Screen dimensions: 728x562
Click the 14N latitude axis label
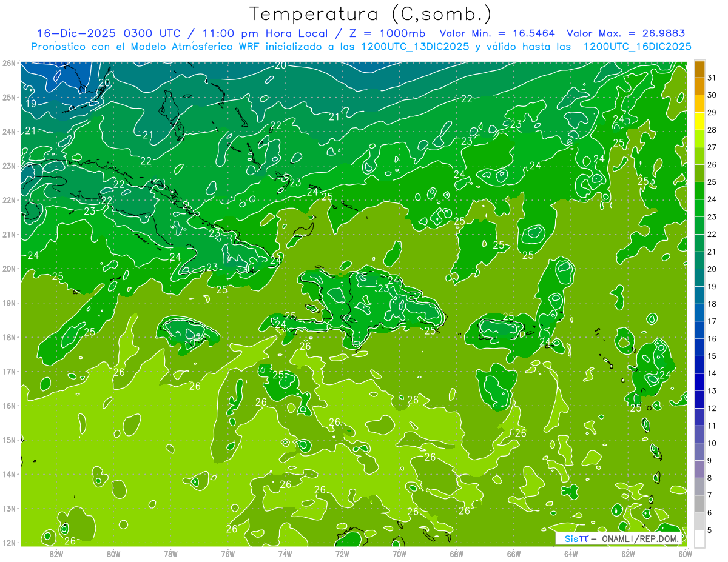(9, 474)
